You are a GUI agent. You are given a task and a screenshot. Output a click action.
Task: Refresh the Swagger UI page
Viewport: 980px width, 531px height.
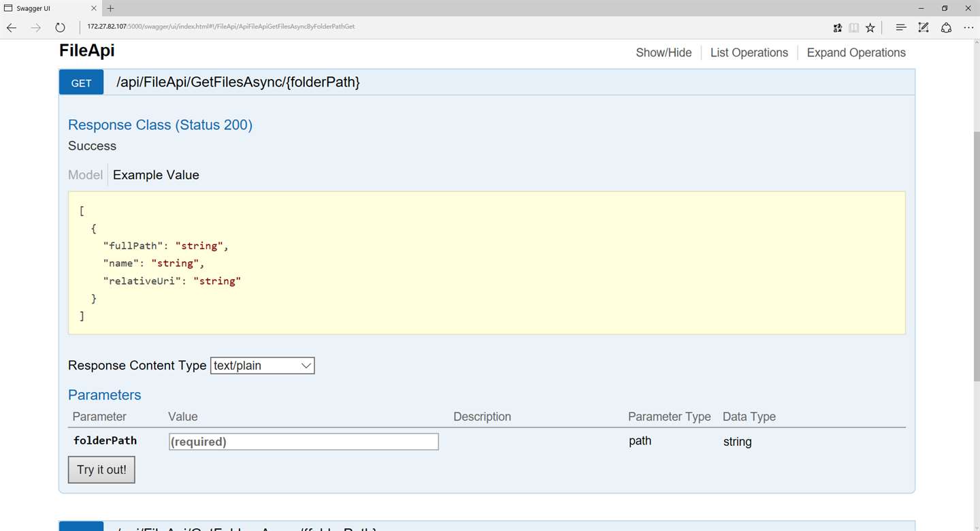point(60,28)
